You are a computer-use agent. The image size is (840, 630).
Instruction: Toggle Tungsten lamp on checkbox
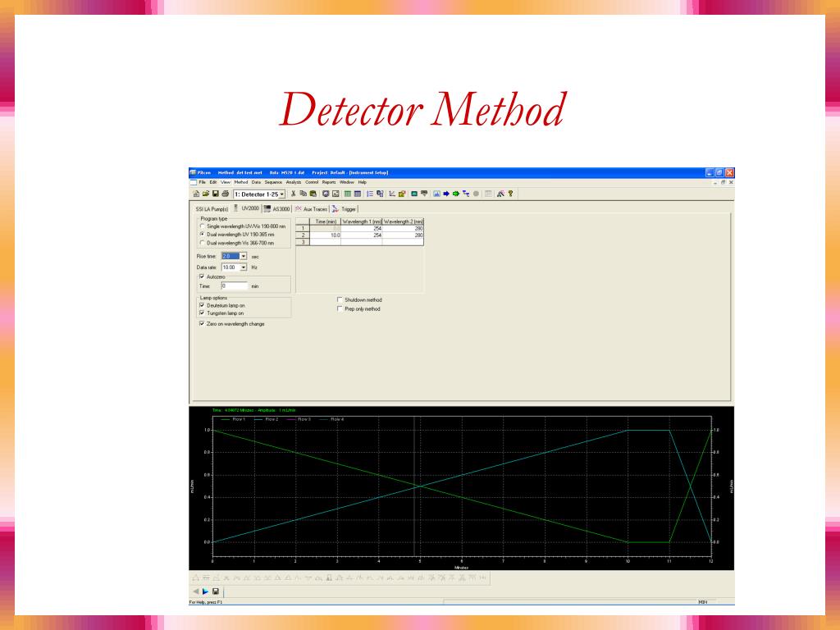(x=202, y=313)
